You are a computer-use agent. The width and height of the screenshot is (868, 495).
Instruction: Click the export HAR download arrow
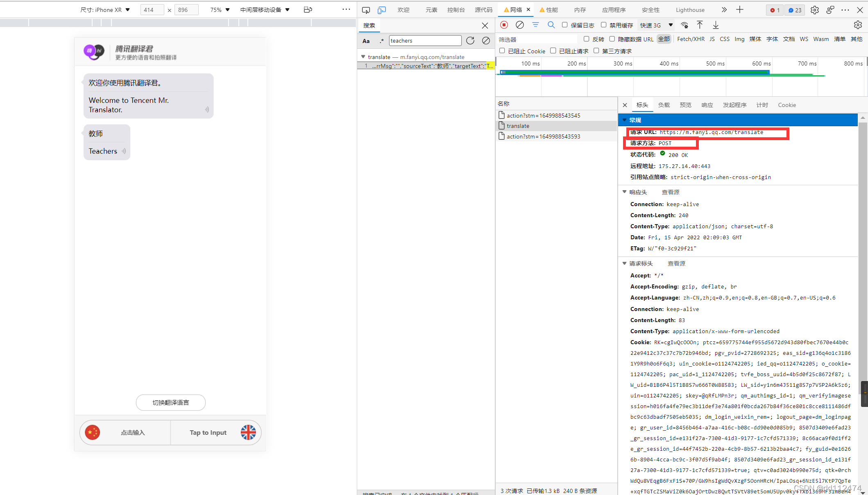click(x=716, y=25)
